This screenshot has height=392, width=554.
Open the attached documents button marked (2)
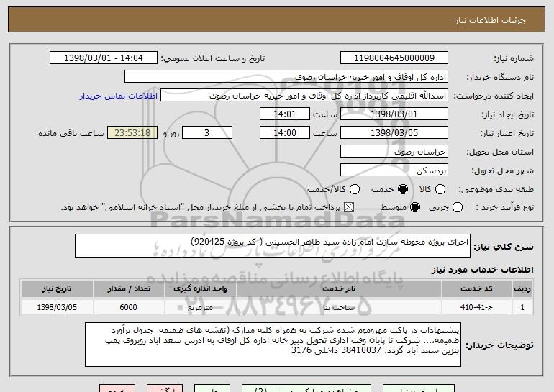[306, 388]
